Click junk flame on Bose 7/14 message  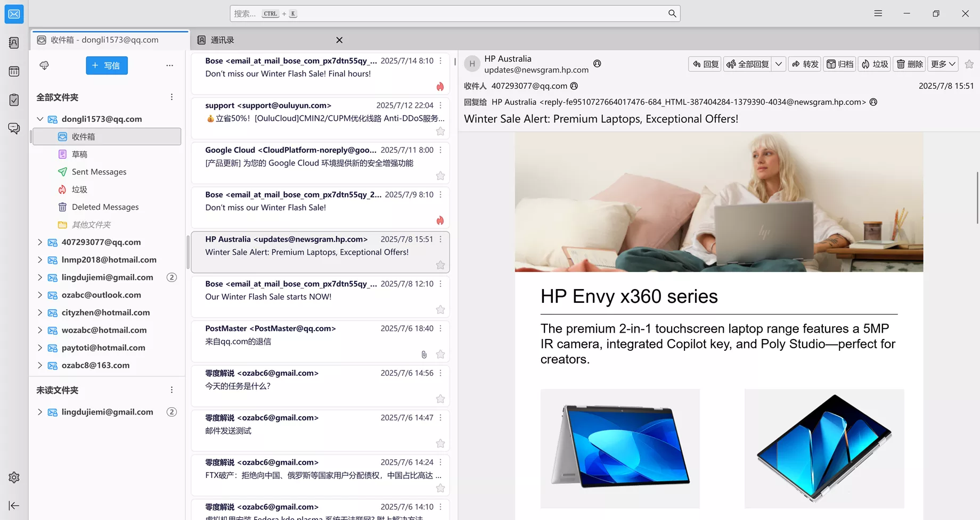click(x=440, y=86)
